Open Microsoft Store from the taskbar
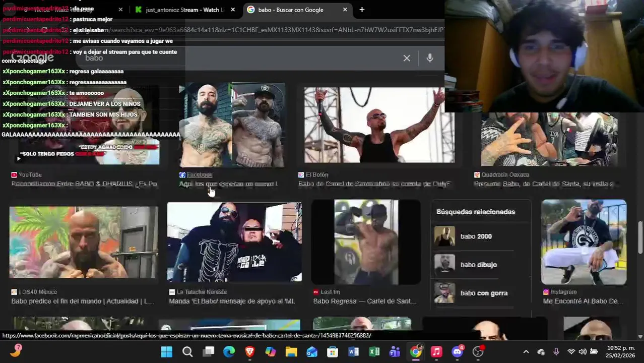 click(333, 351)
